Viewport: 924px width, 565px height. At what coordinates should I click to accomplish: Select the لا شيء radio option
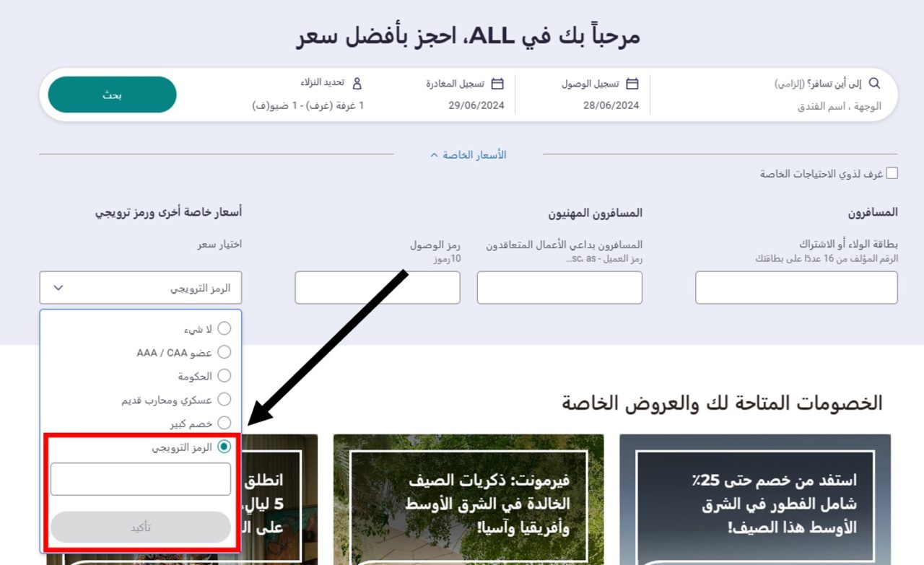coord(224,329)
